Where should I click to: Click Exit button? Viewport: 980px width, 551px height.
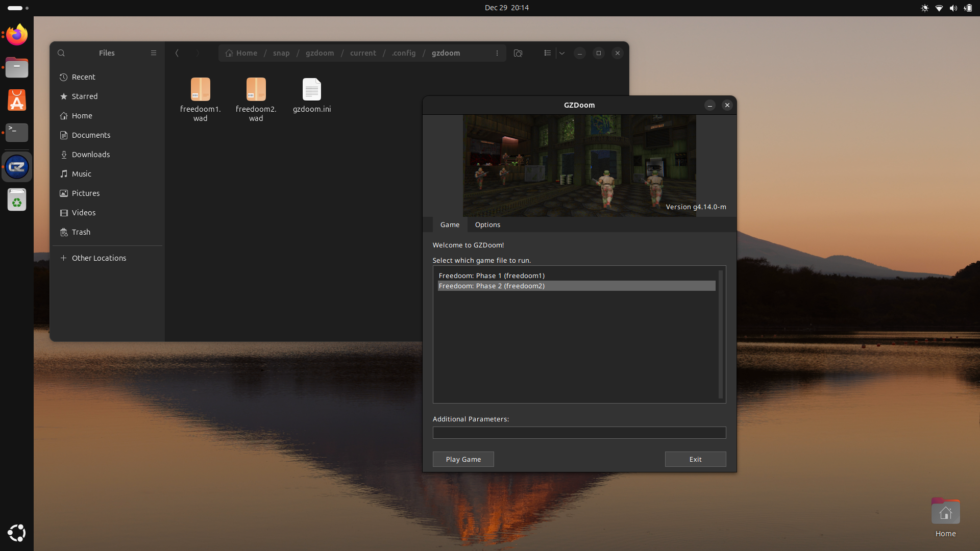(695, 458)
